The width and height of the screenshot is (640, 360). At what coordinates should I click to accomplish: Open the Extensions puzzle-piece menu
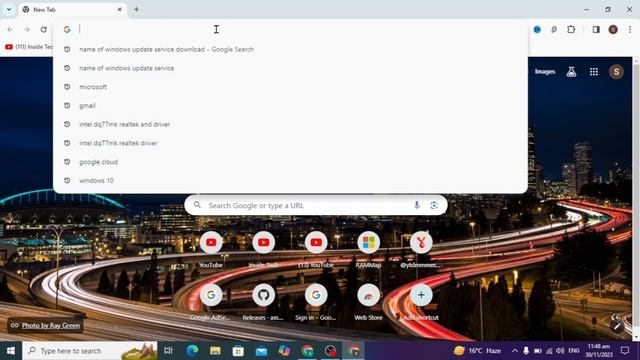point(571,29)
